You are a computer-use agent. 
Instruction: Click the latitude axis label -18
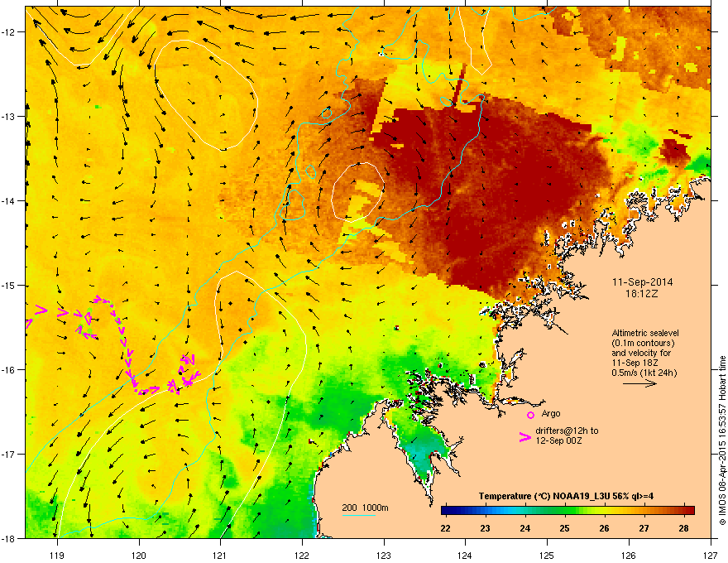point(8,538)
